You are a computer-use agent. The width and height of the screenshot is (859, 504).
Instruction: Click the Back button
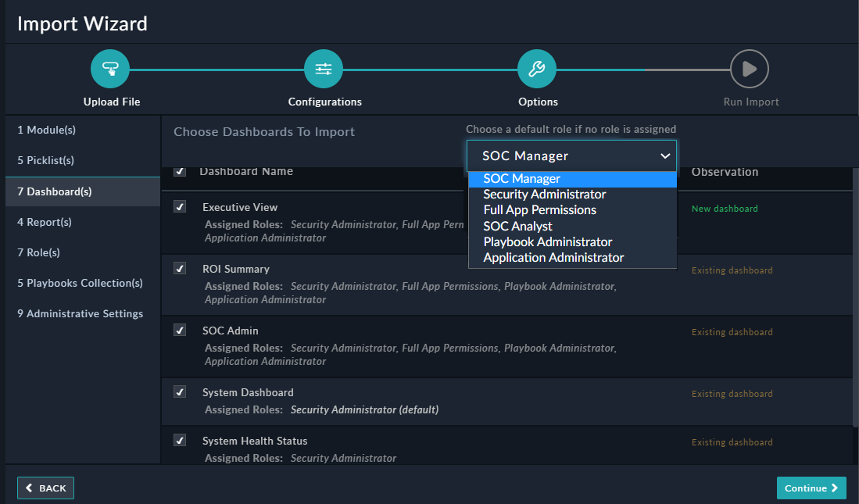click(x=45, y=488)
